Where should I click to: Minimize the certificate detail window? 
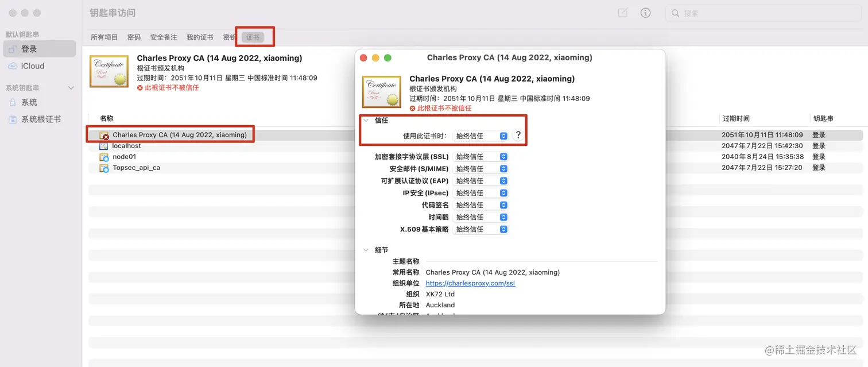(x=375, y=58)
